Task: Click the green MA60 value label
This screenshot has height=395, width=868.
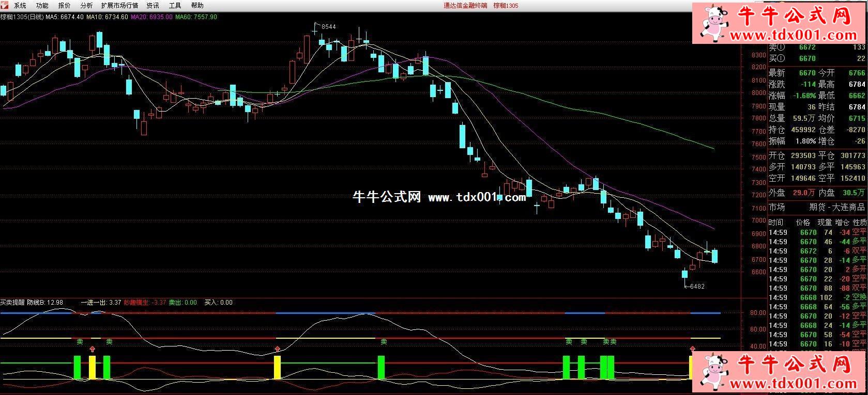Action: [196, 17]
